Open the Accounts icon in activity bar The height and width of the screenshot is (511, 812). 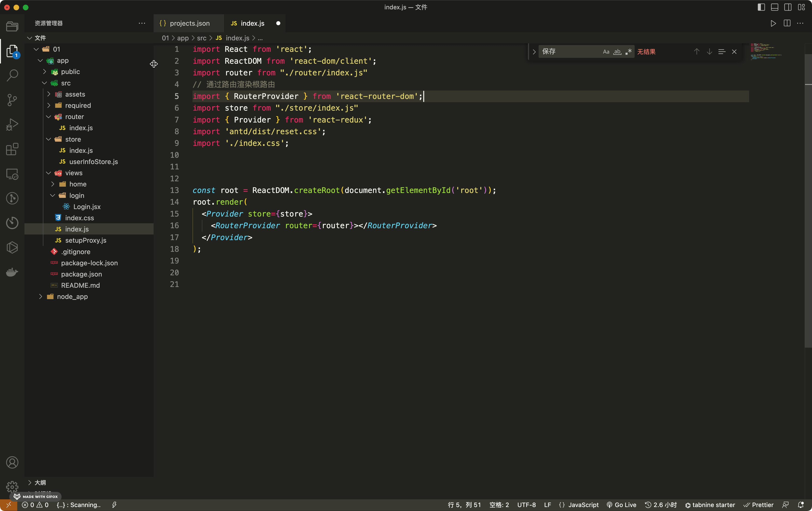click(12, 462)
